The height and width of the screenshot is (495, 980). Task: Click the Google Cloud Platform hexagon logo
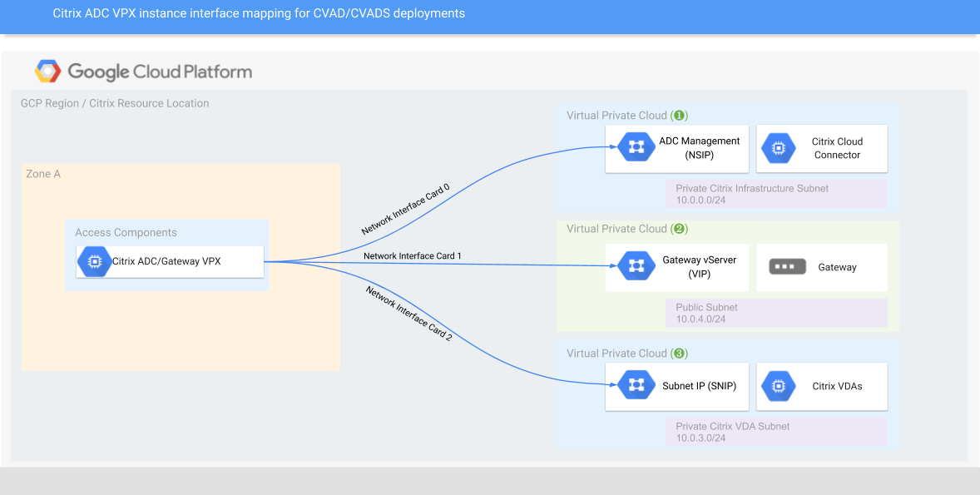47,72
